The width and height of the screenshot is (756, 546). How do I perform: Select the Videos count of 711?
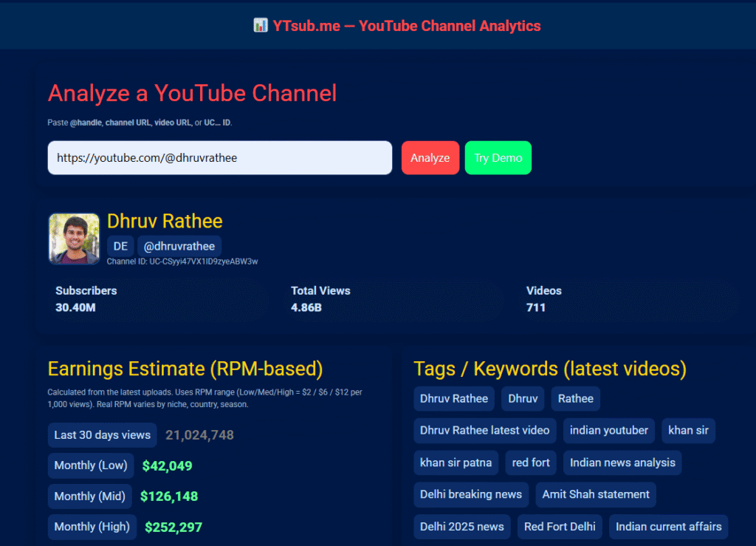pyautogui.click(x=537, y=307)
